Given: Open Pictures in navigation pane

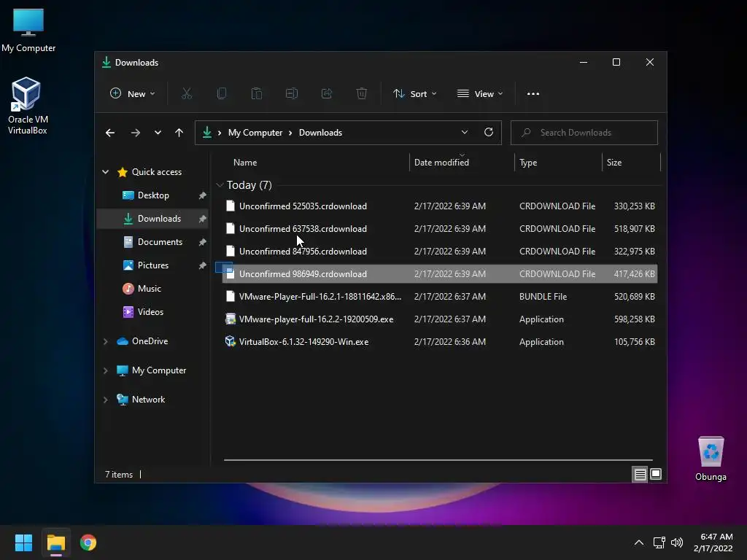Looking at the screenshot, I should (153, 265).
